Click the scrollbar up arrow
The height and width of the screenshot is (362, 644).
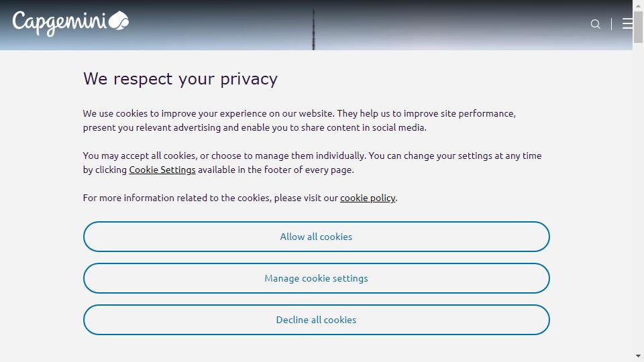[x=638, y=5]
